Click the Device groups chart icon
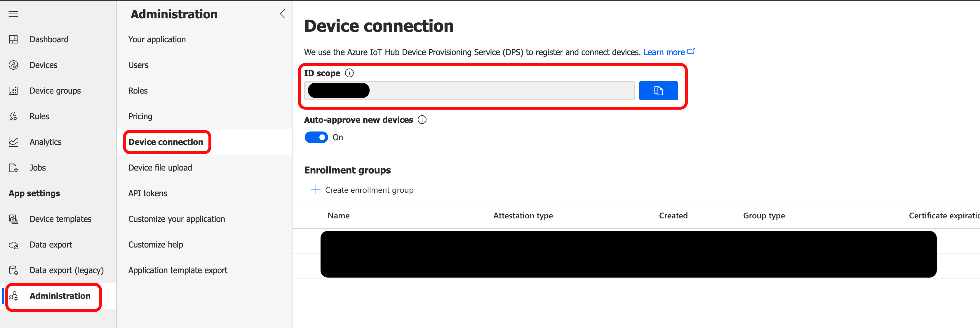The width and height of the screenshot is (980, 328). [13, 90]
